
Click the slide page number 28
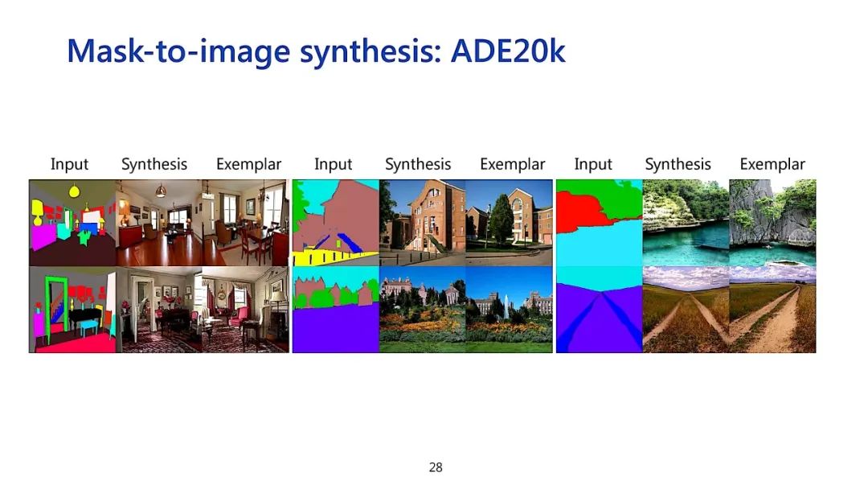tap(436, 467)
